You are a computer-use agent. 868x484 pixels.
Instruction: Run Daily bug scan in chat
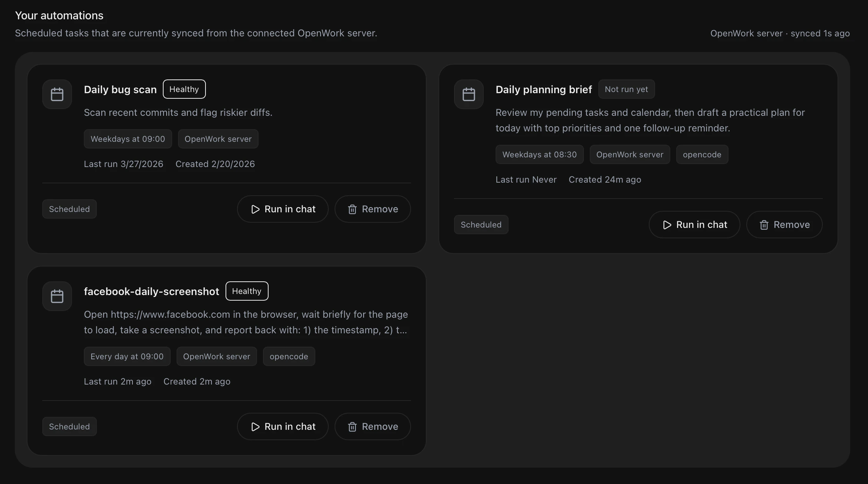(x=282, y=209)
